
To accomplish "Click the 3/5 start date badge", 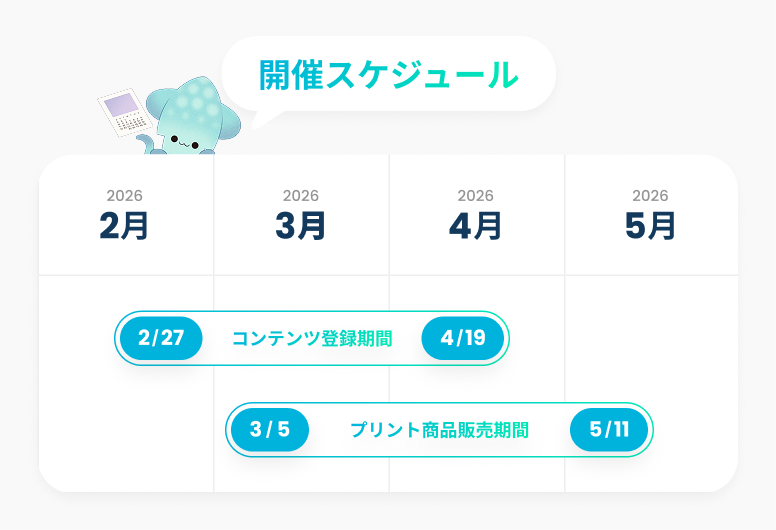I will [x=270, y=430].
